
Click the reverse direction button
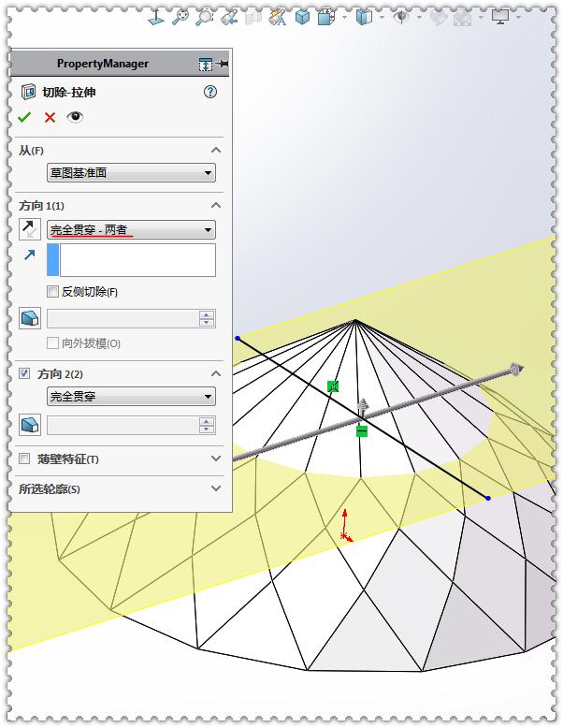30,229
